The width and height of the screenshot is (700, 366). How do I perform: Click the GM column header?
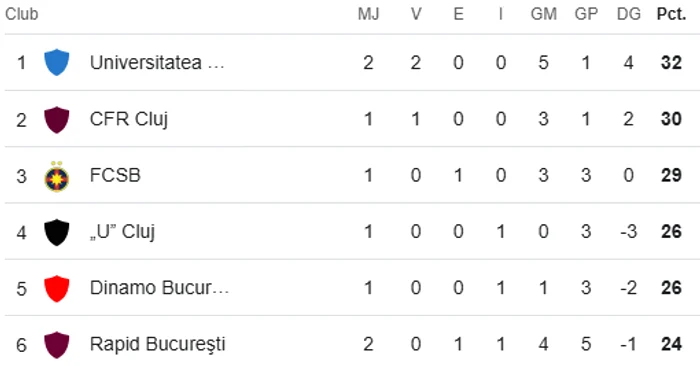tap(543, 14)
